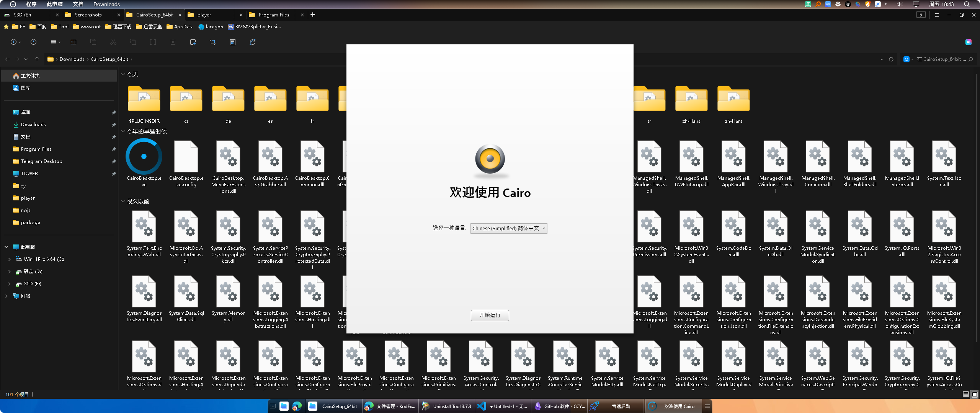Open the action center icon in top bar
Screen dimensions: 980x413
(916, 4)
